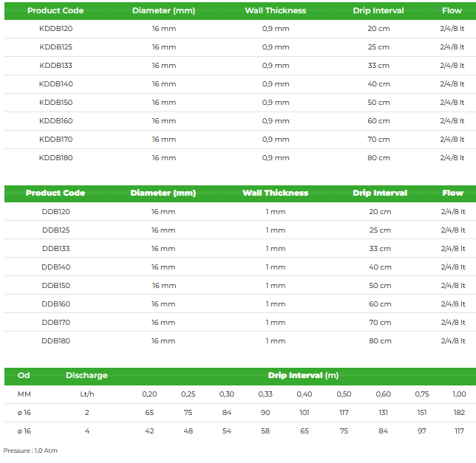This screenshot has width=476, height=463.
Task: Select the KDDB133 product code row
Action: 55,65
